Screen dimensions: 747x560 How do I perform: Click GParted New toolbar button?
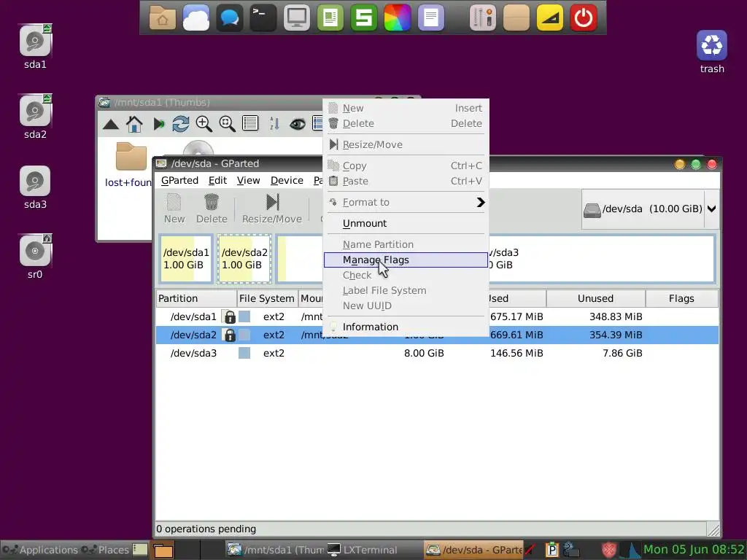174,209
